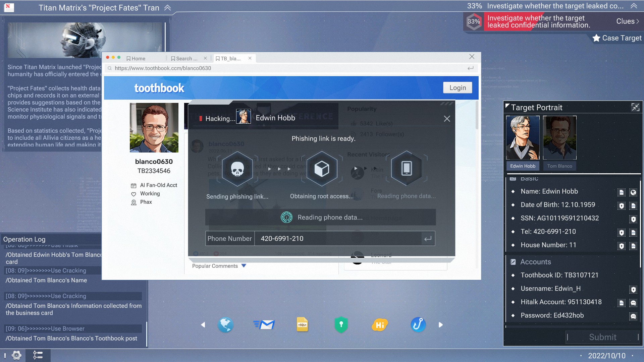Click the toothbook site logo
Viewport: 644px width, 362px height.
[159, 88]
